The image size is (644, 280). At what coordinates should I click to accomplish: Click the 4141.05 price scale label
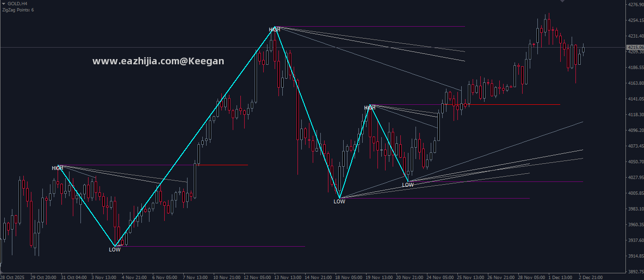pos(636,99)
